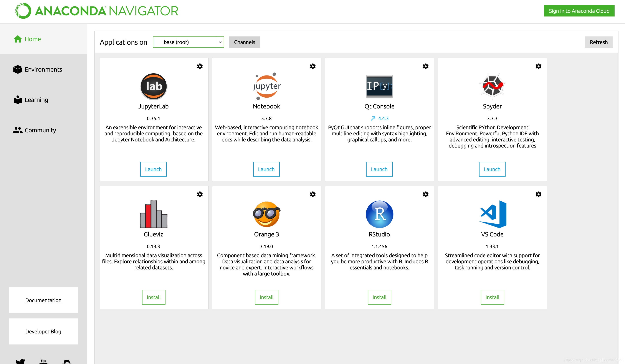625x364 pixels.
Task: Refresh the applications list
Action: (599, 42)
